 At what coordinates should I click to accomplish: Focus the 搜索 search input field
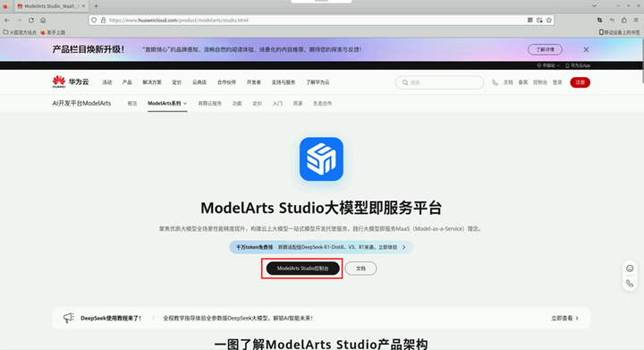[439, 82]
